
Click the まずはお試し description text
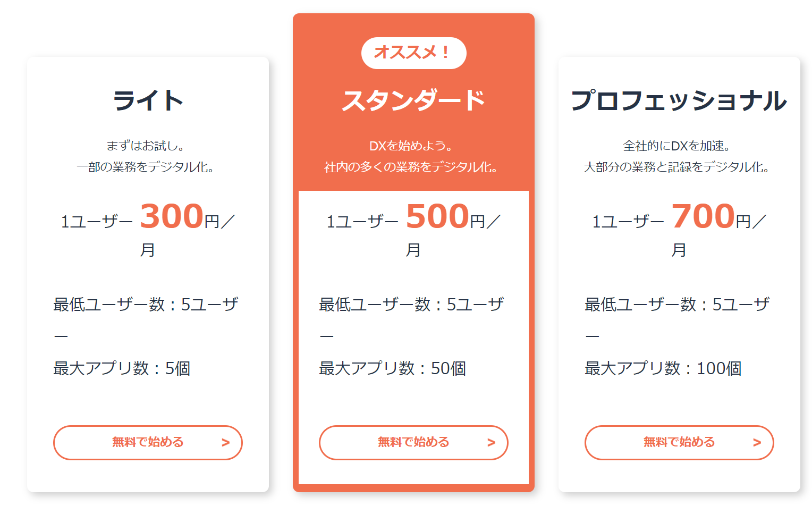(x=146, y=146)
